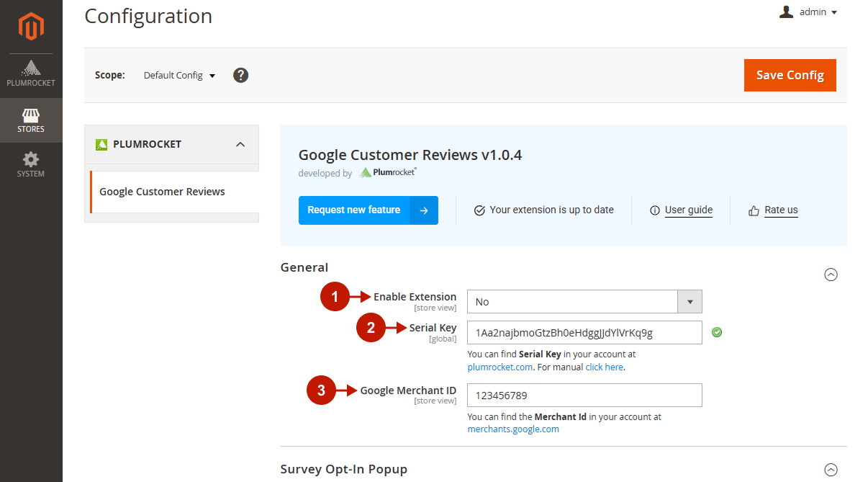The height and width of the screenshot is (482, 868).
Task: Open the Stores sidebar menu
Action: point(31,120)
